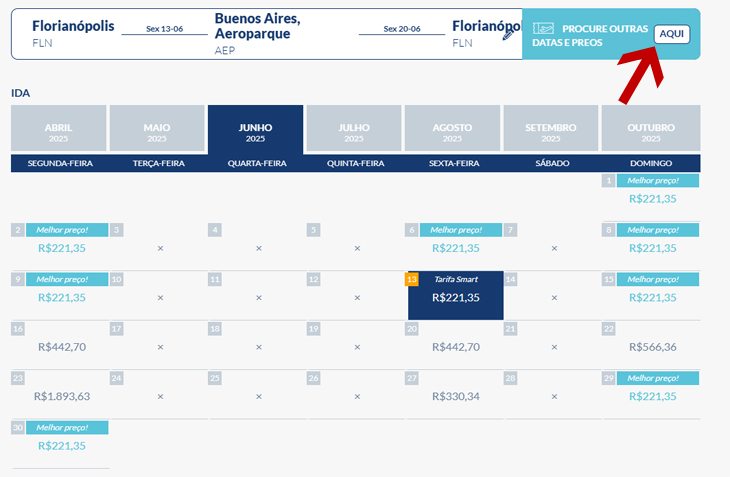Viewport: 730px width, 477px height.
Task: Click the Sex 13-06 departure date
Action: point(164,29)
